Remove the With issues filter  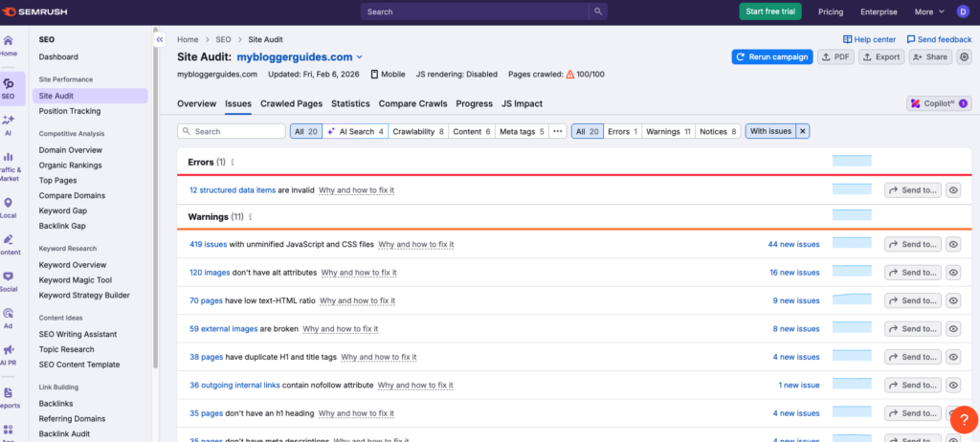pos(803,131)
